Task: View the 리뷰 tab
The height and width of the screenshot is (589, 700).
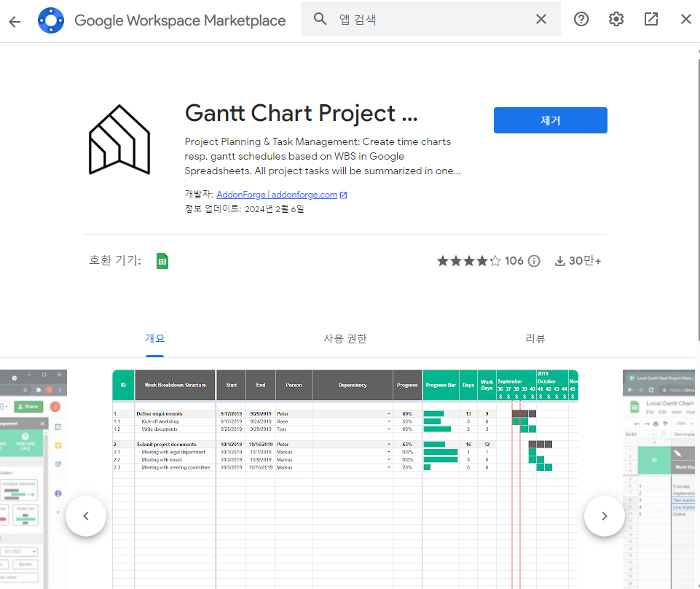Action: tap(536, 338)
